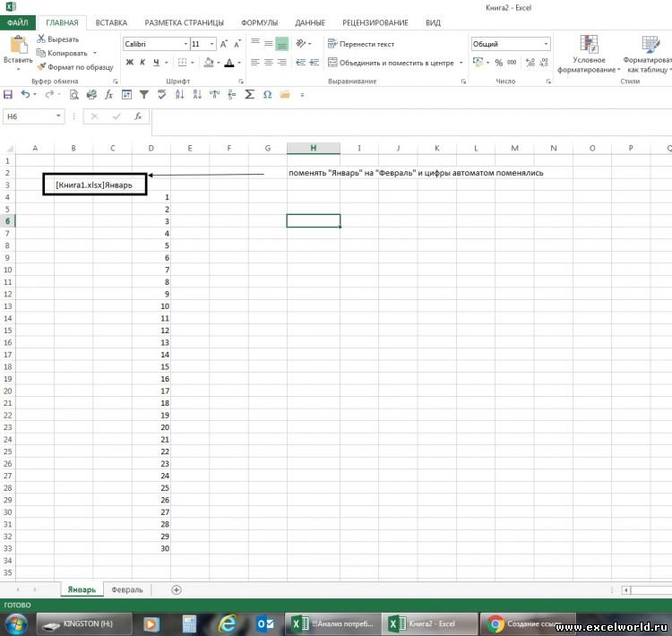Image resolution: width=672 pixels, height=636 pixels.
Task: Open the font color dropdown arrow
Action: click(x=239, y=63)
